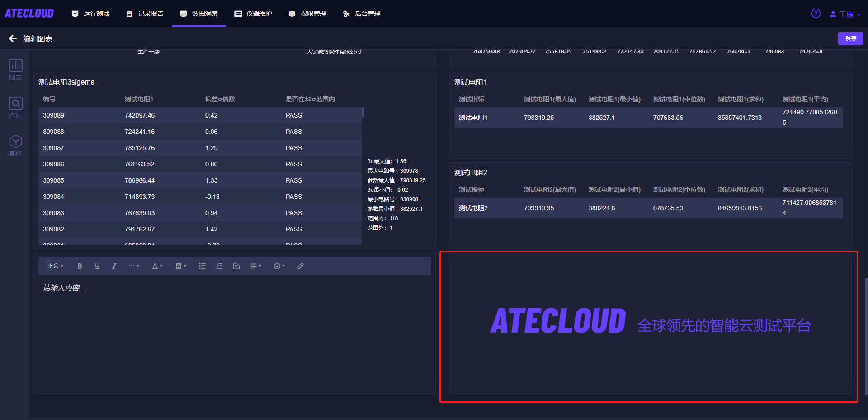
Task: Click the value 785125.76 in row 309087
Action: click(x=140, y=148)
